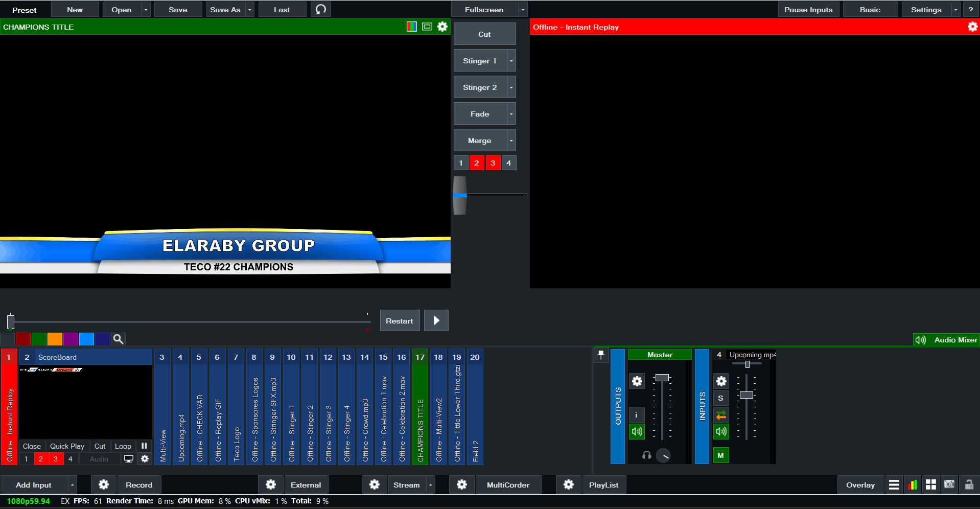Expand Stinger 2 transition dropdown
The image size is (980, 509).
point(511,87)
